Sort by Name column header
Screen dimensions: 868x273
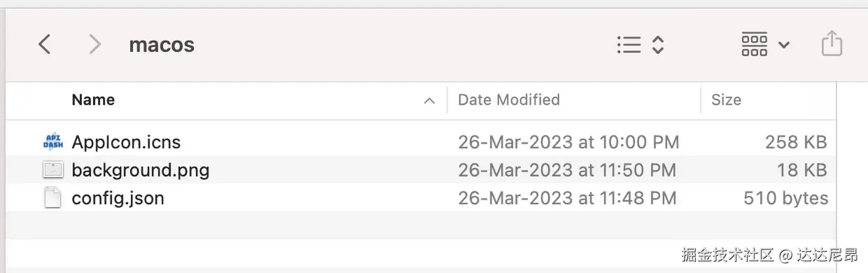pos(93,100)
